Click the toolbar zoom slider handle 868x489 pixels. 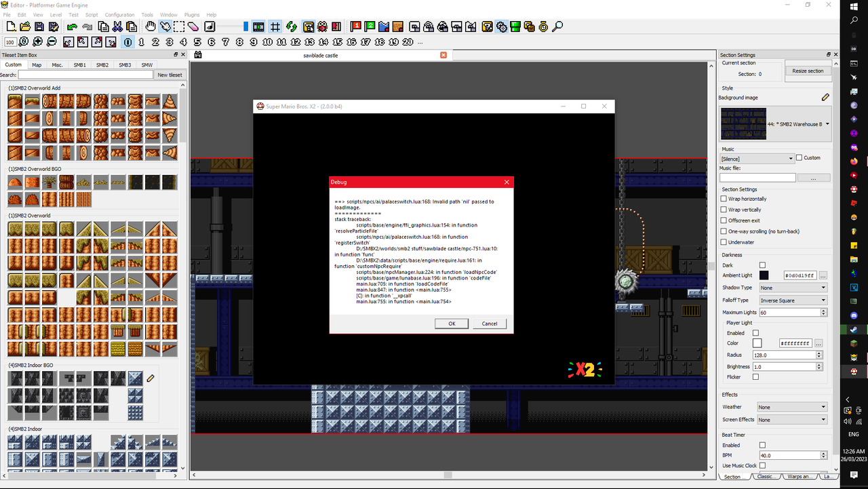[245, 26]
